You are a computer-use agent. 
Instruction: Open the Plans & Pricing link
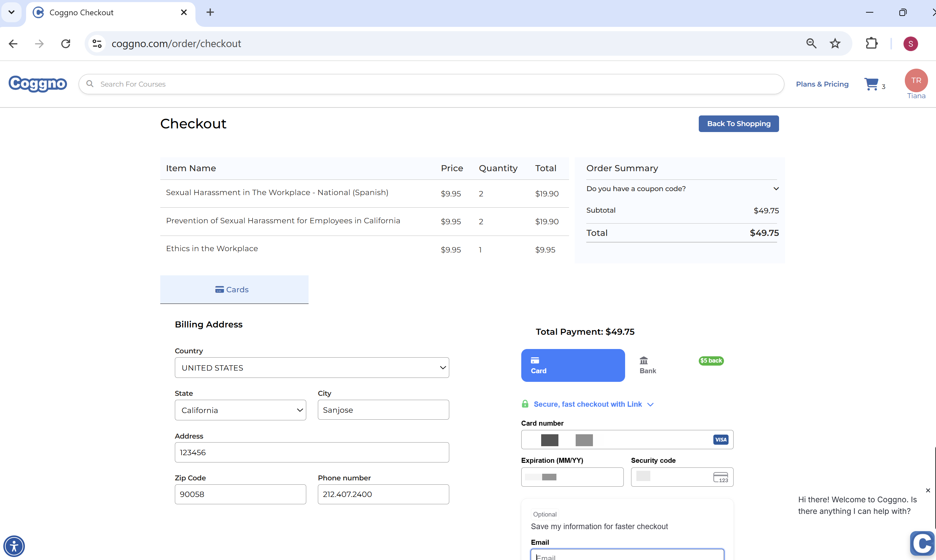[x=822, y=84]
